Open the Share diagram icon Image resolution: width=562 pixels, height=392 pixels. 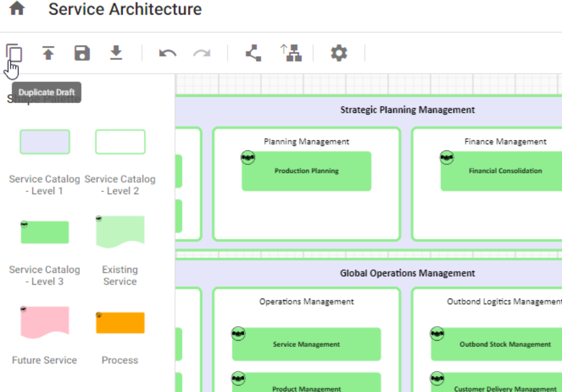click(253, 53)
